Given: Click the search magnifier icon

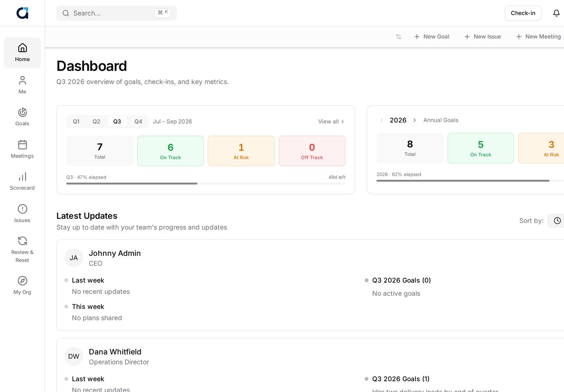Looking at the screenshot, I should (65, 13).
